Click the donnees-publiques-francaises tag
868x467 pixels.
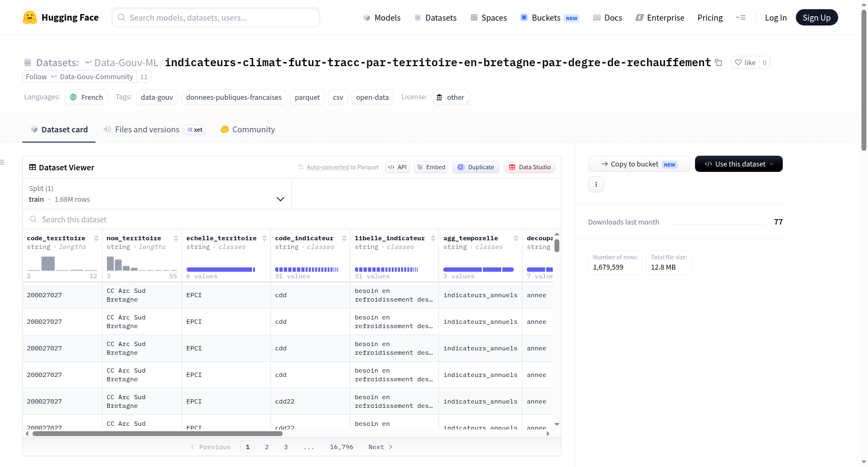click(234, 97)
